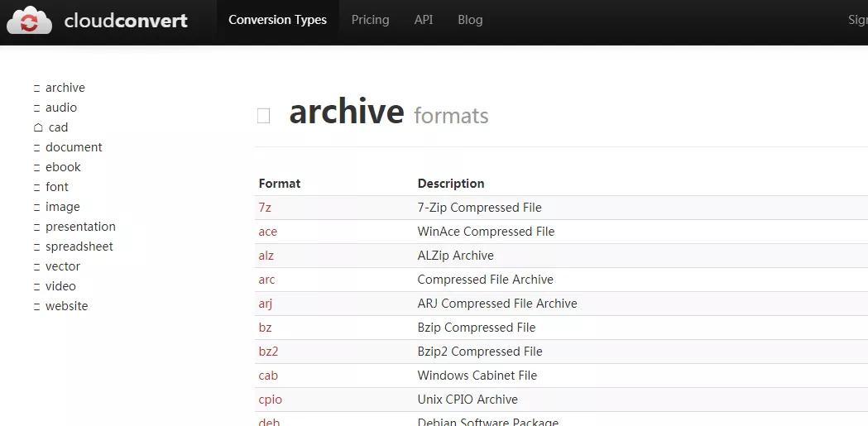The width and height of the screenshot is (868, 426).
Task: Click the font category icon in sidebar
Action: point(36,187)
